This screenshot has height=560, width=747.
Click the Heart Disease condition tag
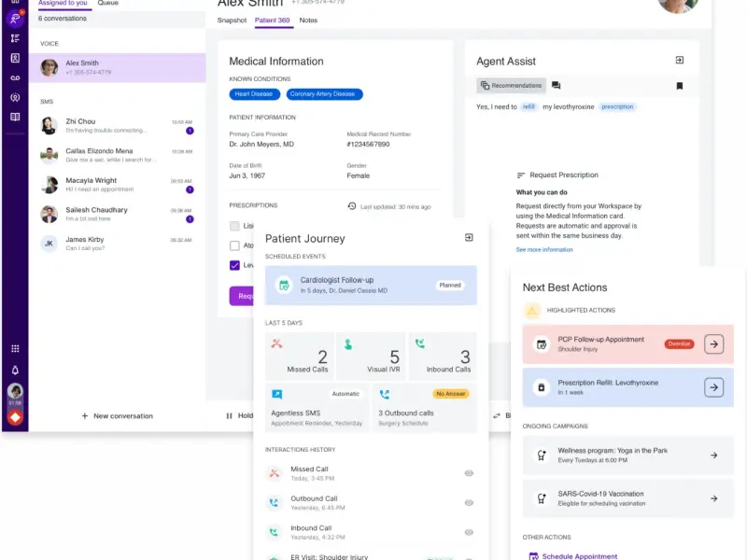[x=254, y=94]
